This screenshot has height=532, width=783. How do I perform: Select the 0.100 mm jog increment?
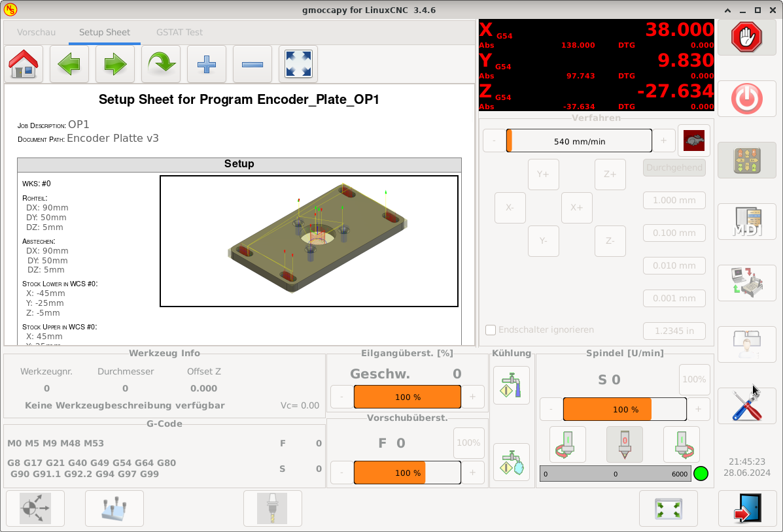674,233
